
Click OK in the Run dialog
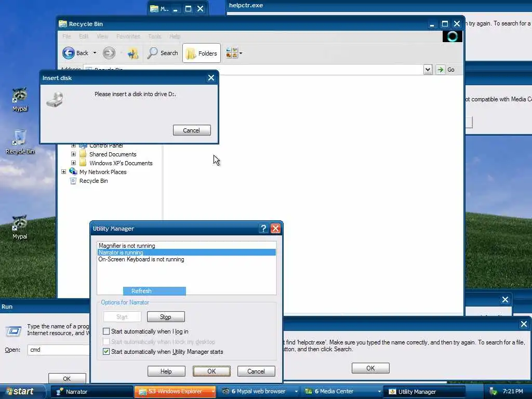(67, 379)
